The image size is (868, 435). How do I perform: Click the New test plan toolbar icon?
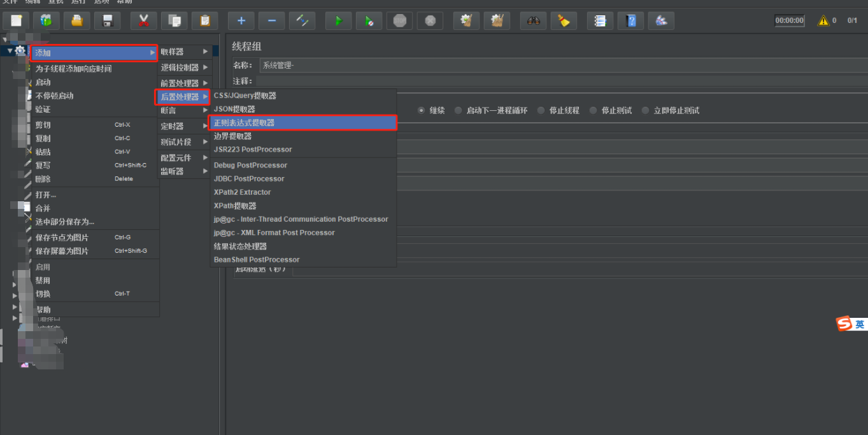16,20
